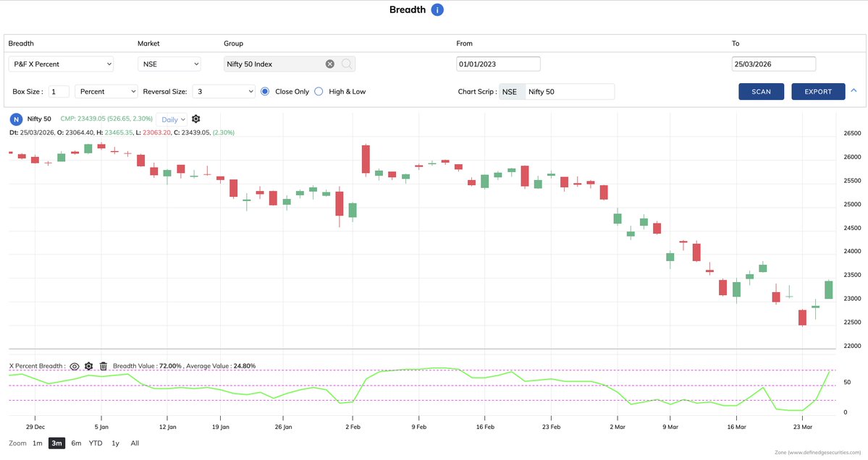
Task: Toggle visibility of X Percent Breadth indicator
Action: 75,366
